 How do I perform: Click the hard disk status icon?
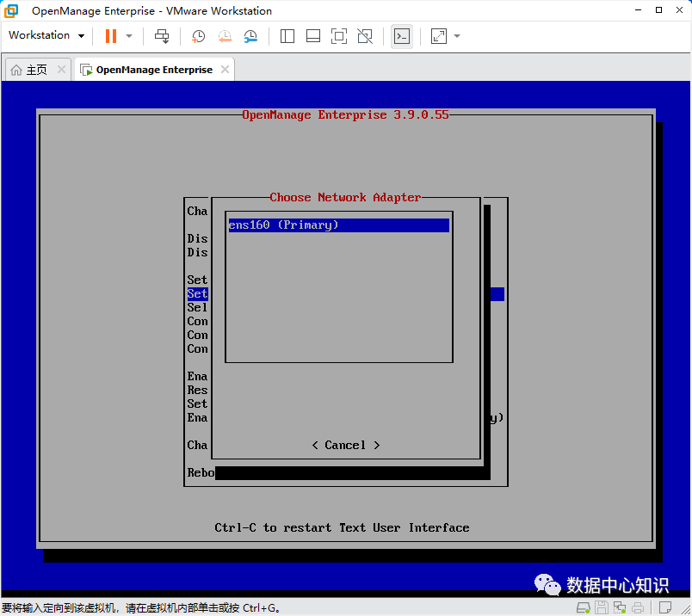pyautogui.click(x=584, y=607)
